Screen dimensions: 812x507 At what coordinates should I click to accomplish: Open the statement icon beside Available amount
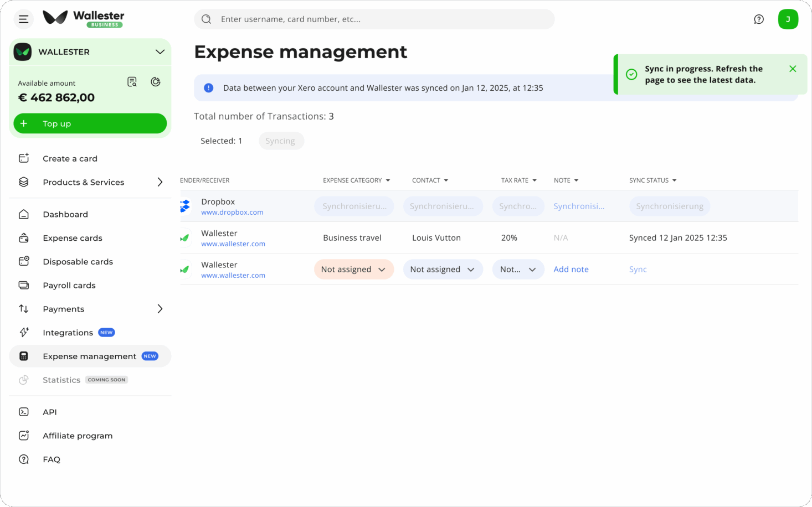click(132, 82)
